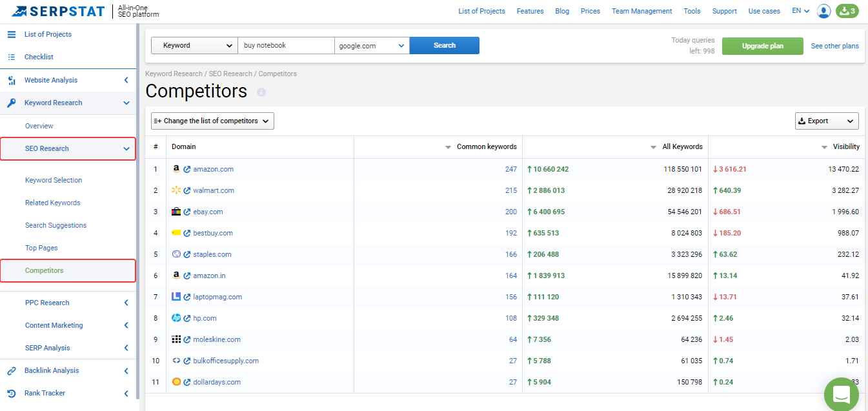This screenshot has height=411, width=868.
Task: Open Prices in top navigation
Action: click(x=590, y=11)
